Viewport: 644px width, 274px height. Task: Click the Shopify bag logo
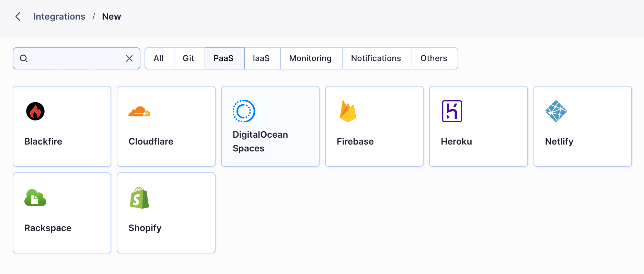click(139, 198)
